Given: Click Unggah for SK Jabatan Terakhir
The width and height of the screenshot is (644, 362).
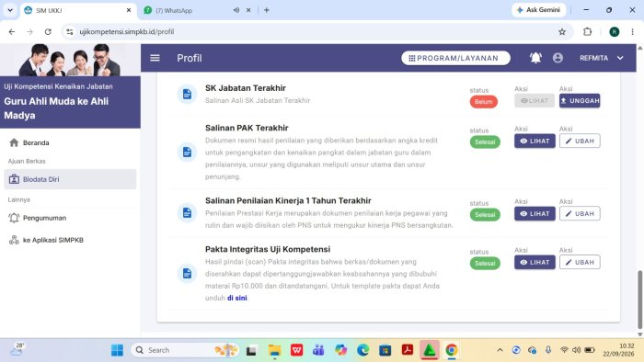Looking at the screenshot, I should tap(580, 100).
